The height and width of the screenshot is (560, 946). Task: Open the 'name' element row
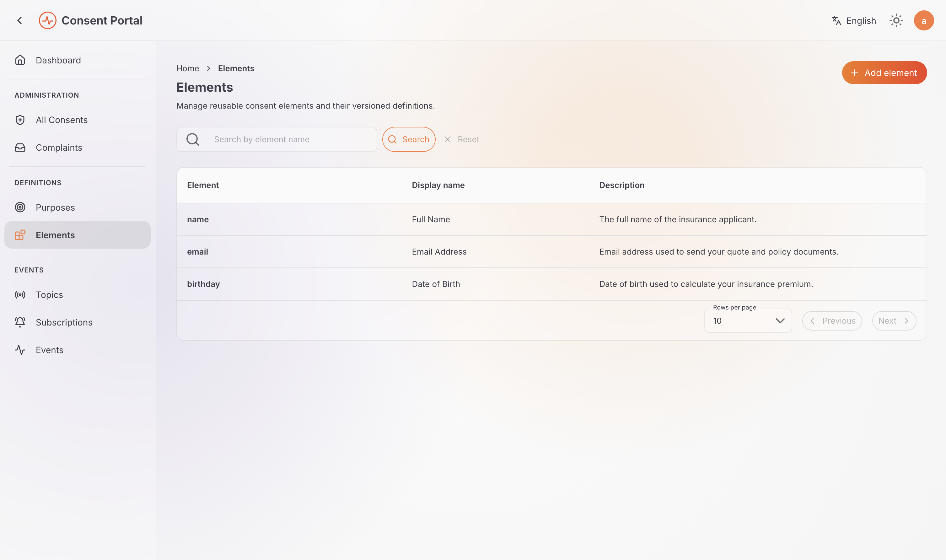[x=551, y=219]
